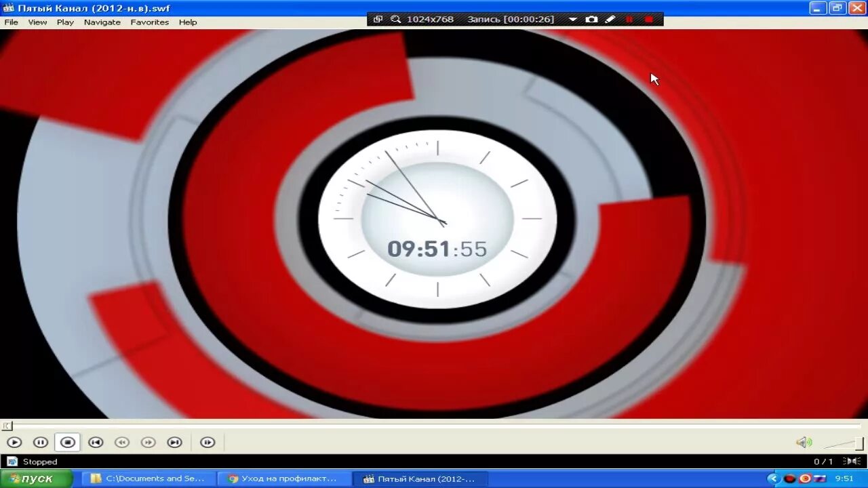Open the Navigate menu

click(x=102, y=22)
